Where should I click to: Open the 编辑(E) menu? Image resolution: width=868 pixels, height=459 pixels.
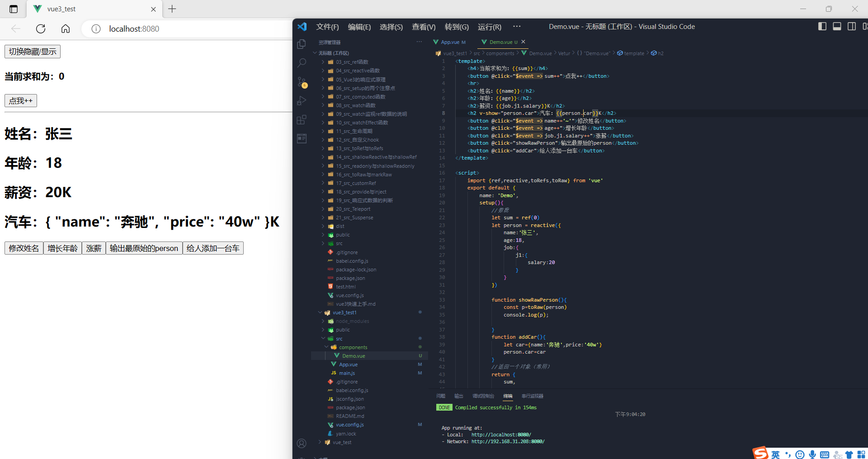pyautogui.click(x=359, y=27)
